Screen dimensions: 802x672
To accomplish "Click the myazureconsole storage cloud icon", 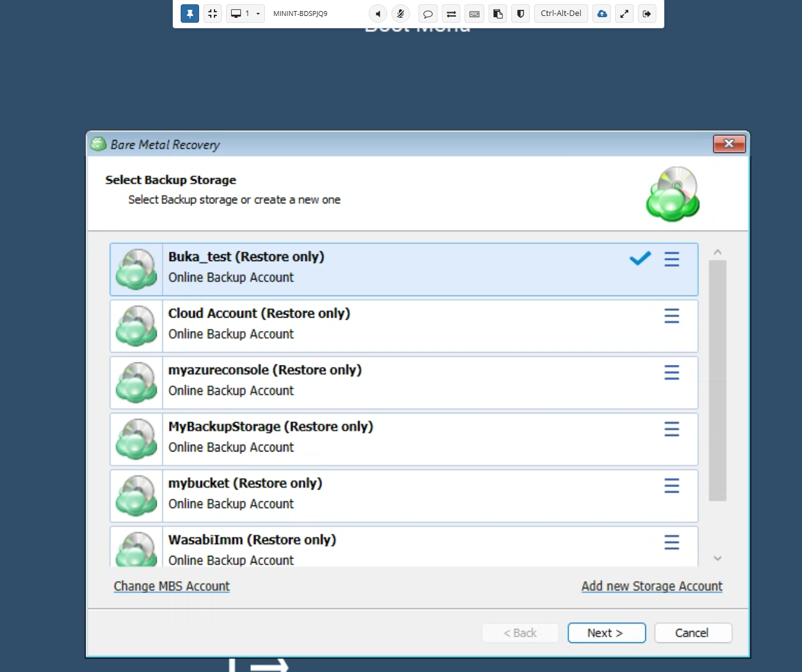I will pyautogui.click(x=136, y=382).
